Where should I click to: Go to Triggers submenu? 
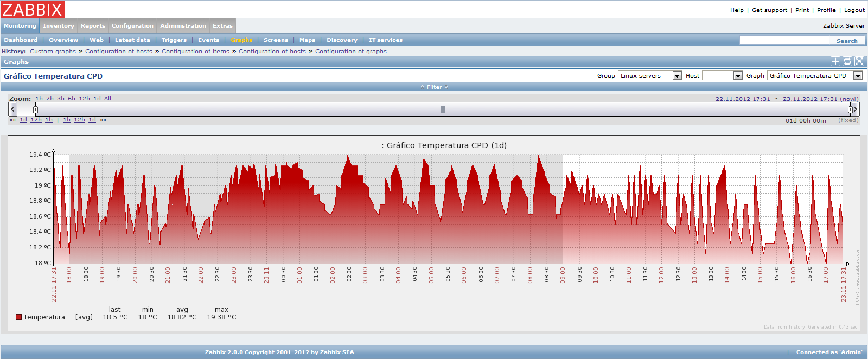coord(174,40)
